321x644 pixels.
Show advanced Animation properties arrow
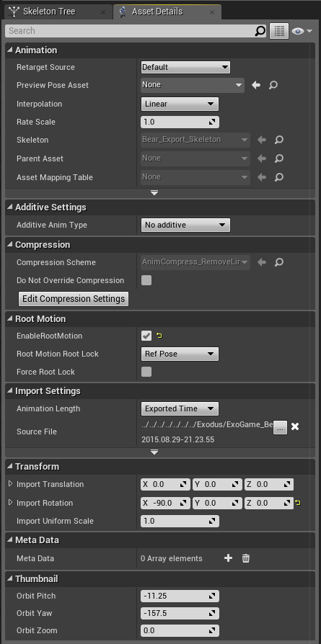154,192
